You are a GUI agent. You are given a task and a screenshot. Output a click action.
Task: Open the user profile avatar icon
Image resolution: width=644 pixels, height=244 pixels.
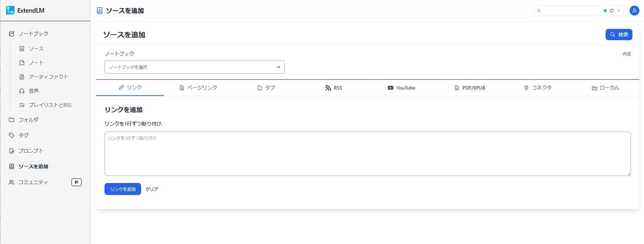tap(634, 11)
